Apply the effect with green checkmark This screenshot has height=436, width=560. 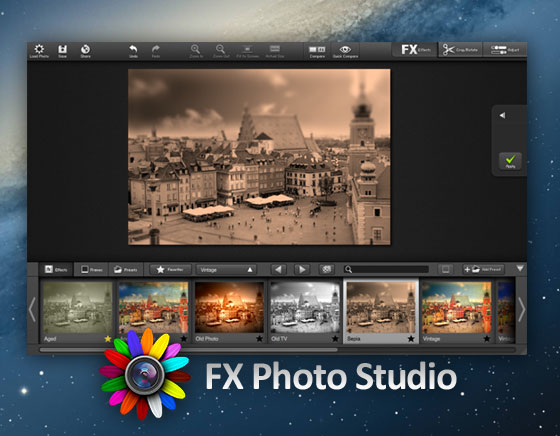(x=510, y=161)
